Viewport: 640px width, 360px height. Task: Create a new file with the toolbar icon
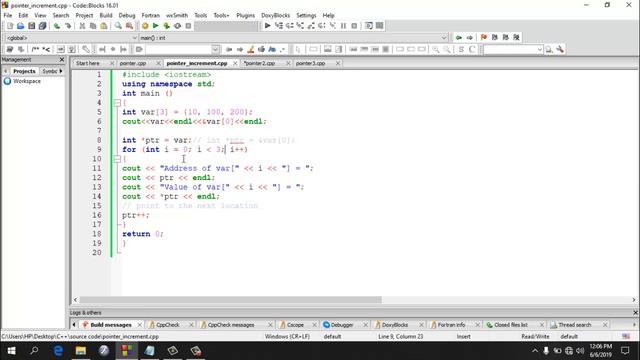point(10,26)
